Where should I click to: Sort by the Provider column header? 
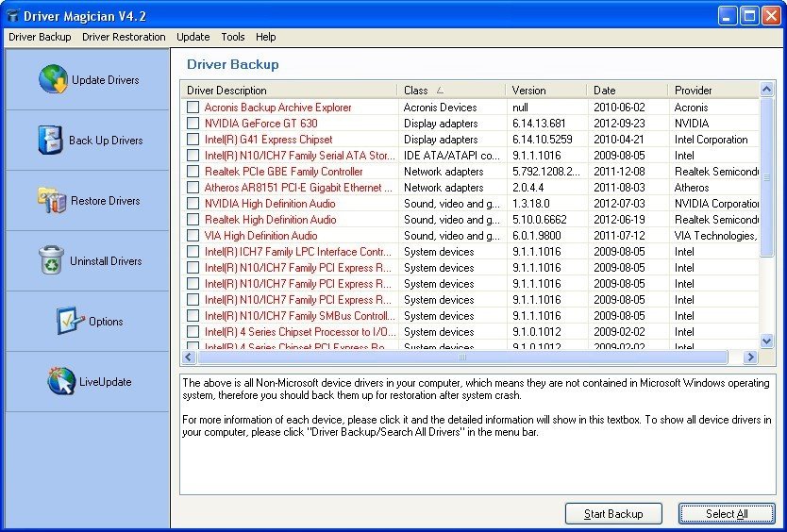click(714, 91)
